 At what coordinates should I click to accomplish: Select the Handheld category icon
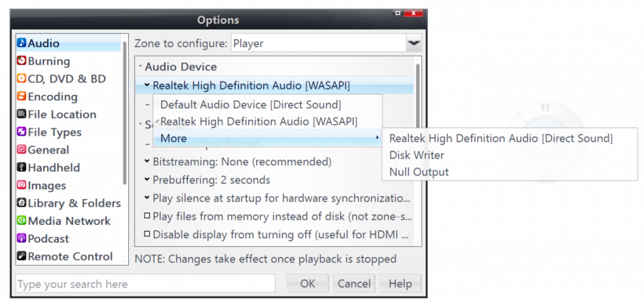tap(22, 168)
